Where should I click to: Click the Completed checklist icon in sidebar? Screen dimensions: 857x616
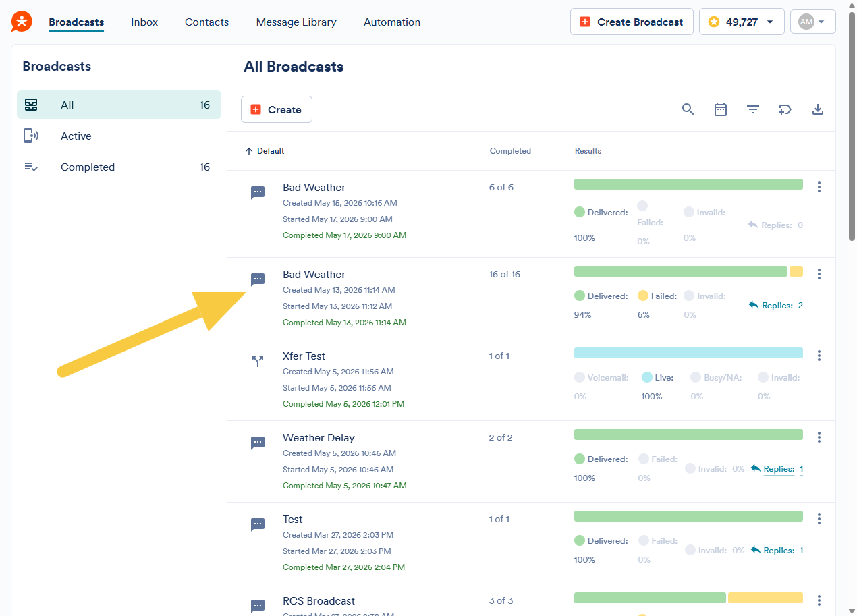(x=31, y=167)
